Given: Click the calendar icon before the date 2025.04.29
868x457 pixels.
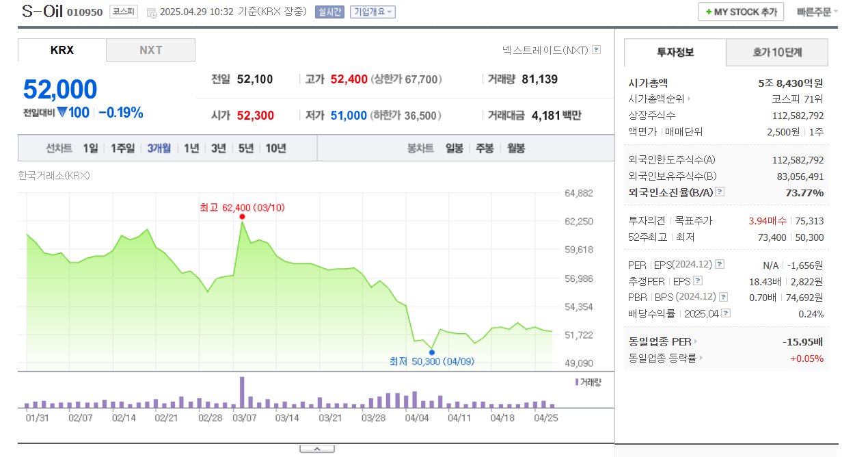Looking at the screenshot, I should (x=151, y=12).
